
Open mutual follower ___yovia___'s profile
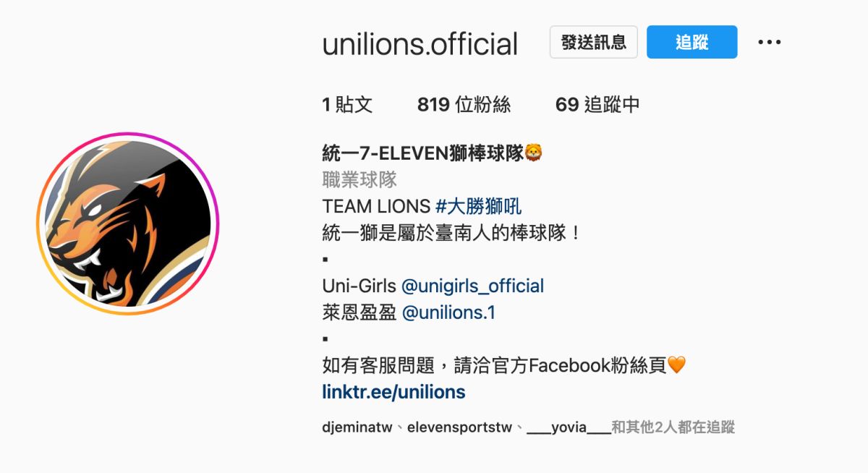(569, 427)
